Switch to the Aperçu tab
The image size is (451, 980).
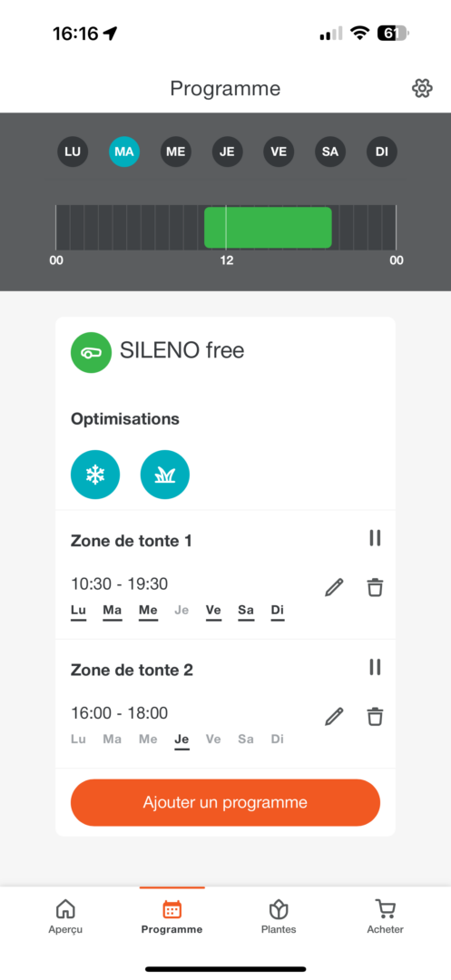click(x=65, y=916)
